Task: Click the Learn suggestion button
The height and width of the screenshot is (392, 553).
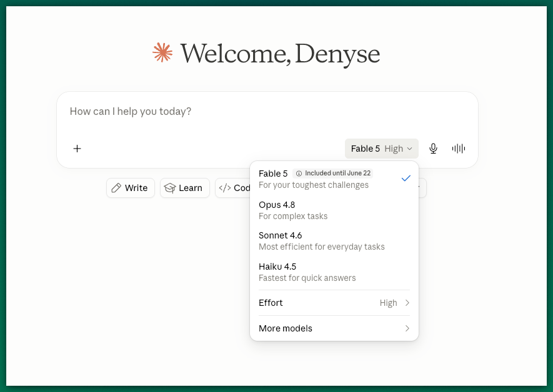Action: point(185,188)
